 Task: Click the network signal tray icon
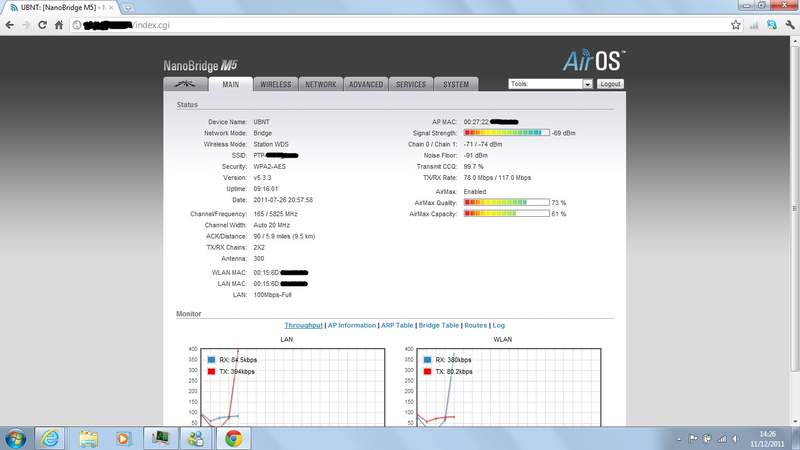point(722,439)
